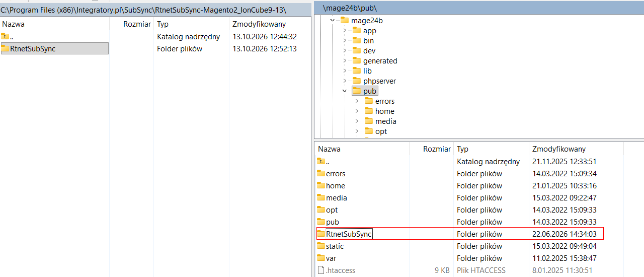This screenshot has height=277, width=644.
Task: Select the phpserver label in tree
Action: [x=380, y=81]
